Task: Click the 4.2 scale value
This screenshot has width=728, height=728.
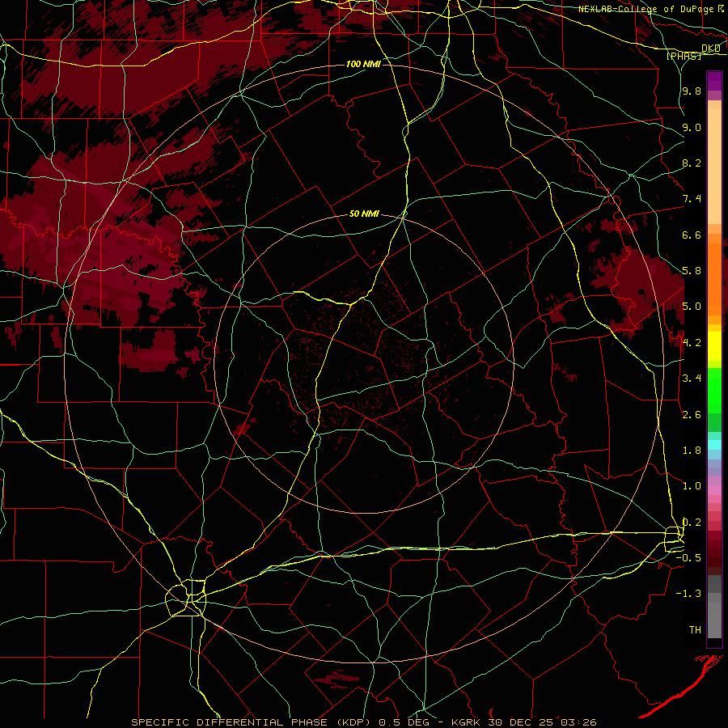Action: click(x=692, y=343)
